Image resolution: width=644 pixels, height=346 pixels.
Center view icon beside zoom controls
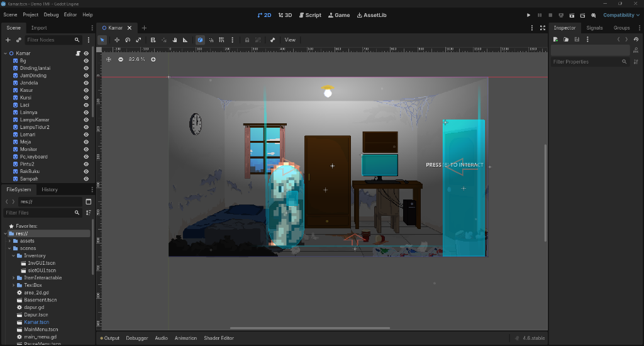pyautogui.click(x=109, y=59)
